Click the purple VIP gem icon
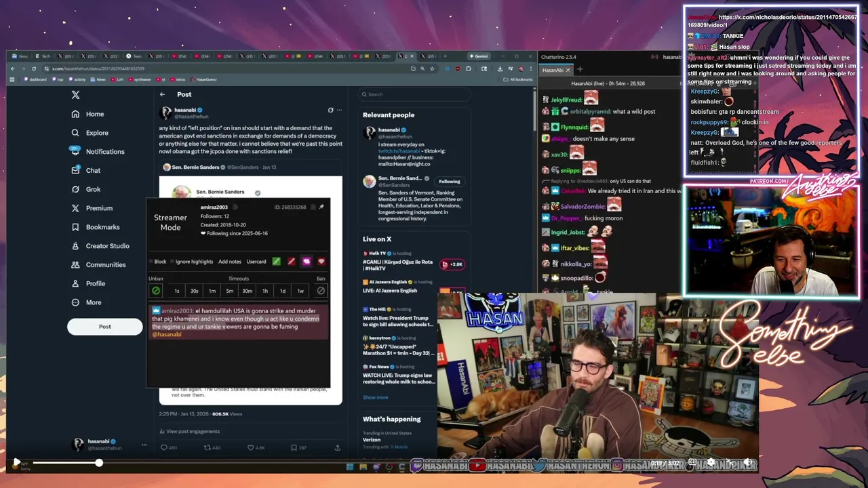Screen dimensions: 868x488 pyautogui.click(x=307, y=262)
